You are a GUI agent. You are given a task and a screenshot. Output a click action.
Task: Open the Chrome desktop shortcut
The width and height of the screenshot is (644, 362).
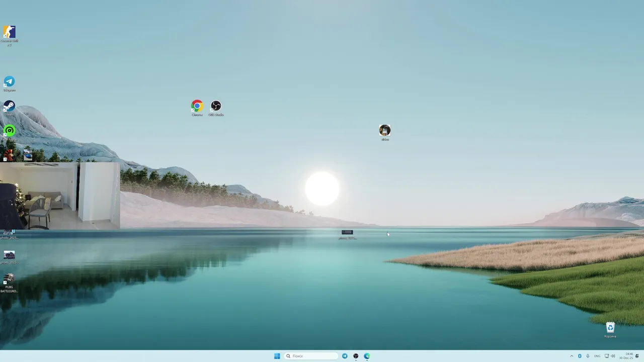197,108
